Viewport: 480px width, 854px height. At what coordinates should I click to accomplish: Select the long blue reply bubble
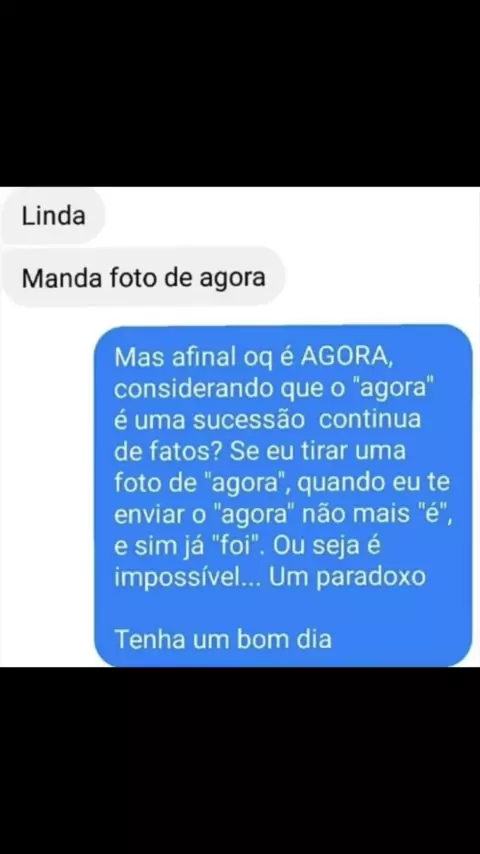coord(283,496)
